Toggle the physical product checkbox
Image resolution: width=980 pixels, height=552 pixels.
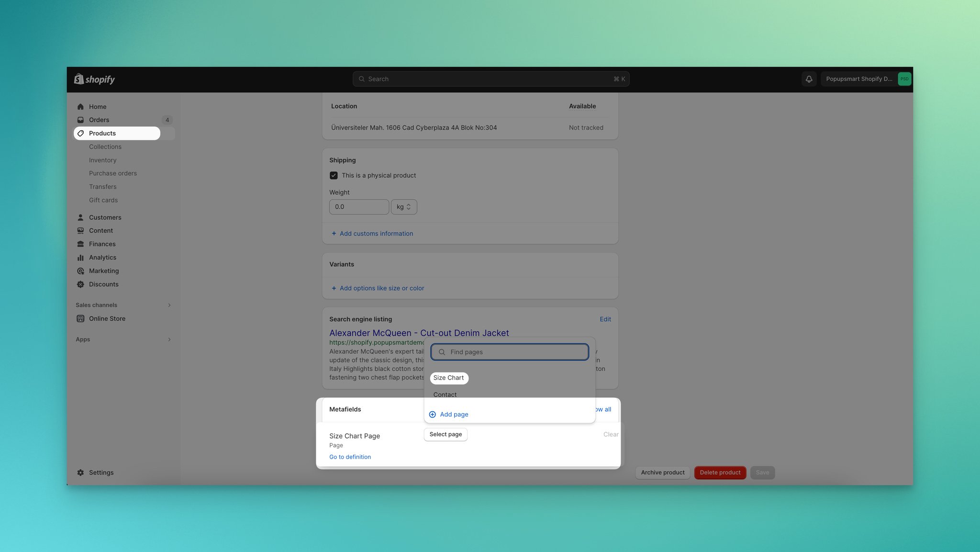(334, 176)
